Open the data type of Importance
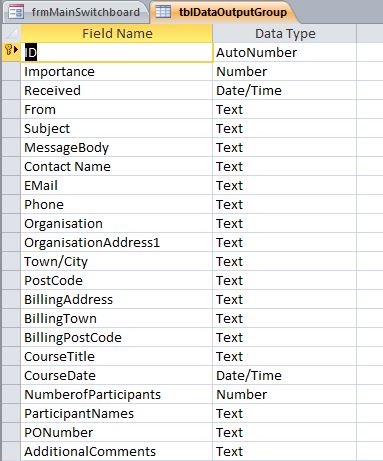383x461 pixels. click(284, 71)
